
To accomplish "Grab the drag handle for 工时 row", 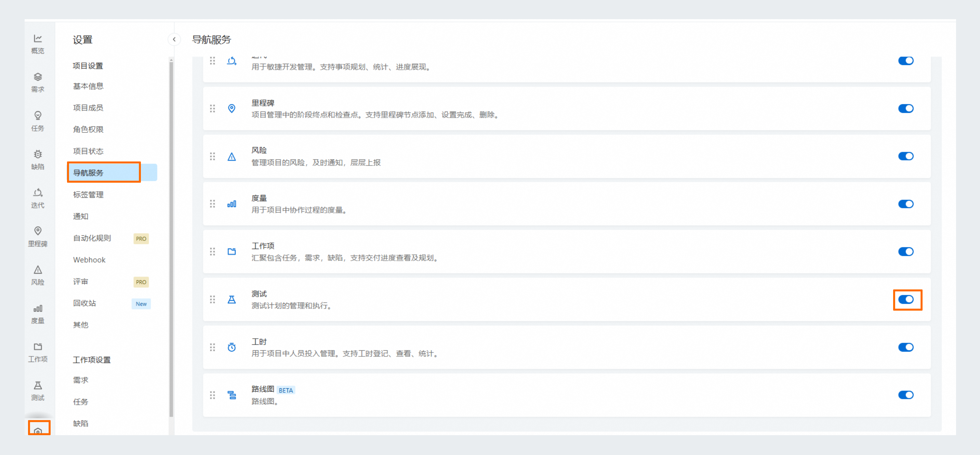I will pos(212,347).
